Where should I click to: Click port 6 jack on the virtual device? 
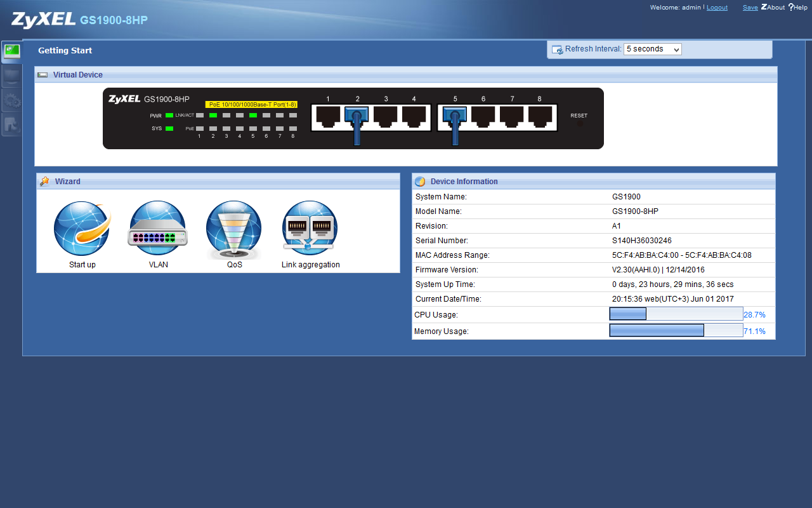(x=483, y=117)
